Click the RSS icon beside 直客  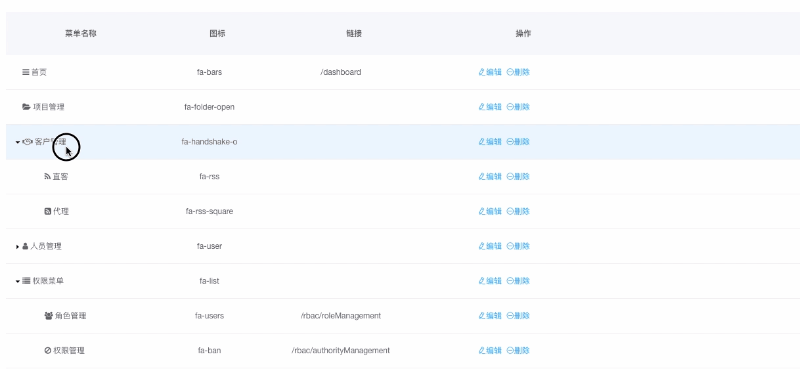pos(47,177)
